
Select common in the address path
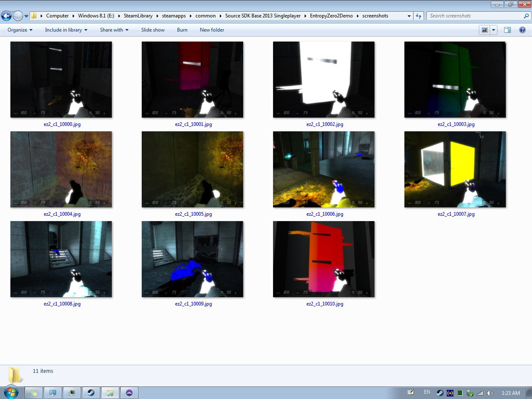[205, 16]
